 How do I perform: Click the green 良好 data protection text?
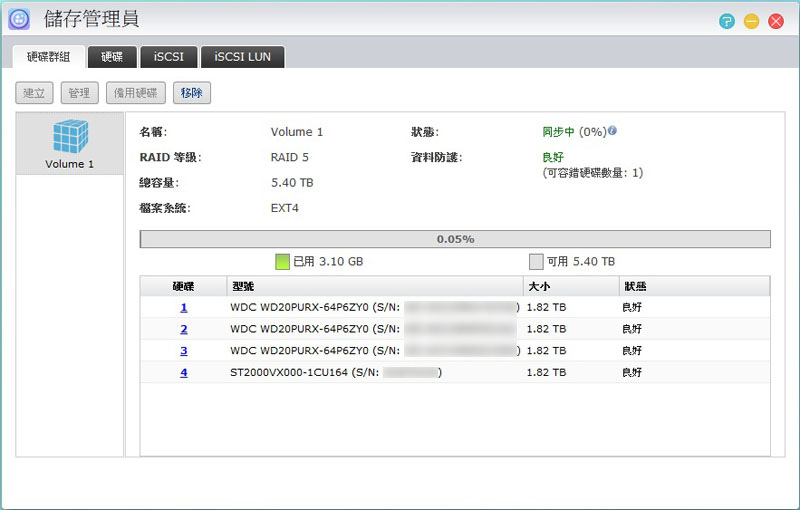coord(553,157)
